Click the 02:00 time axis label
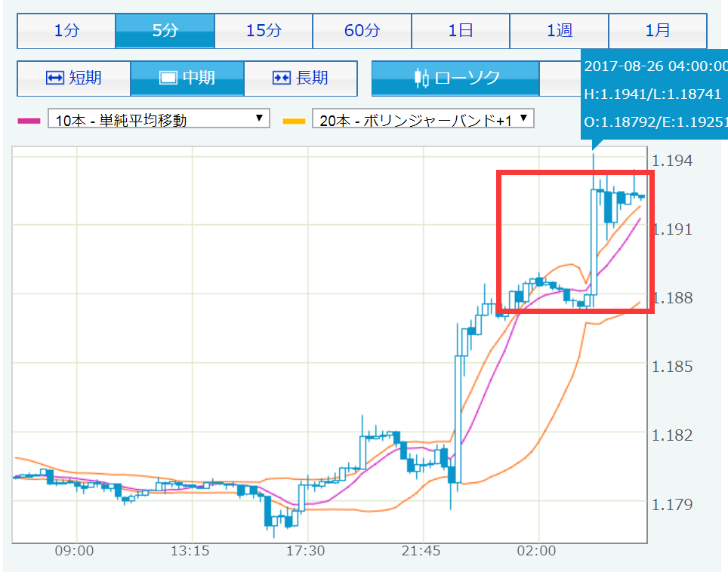 coord(537,551)
